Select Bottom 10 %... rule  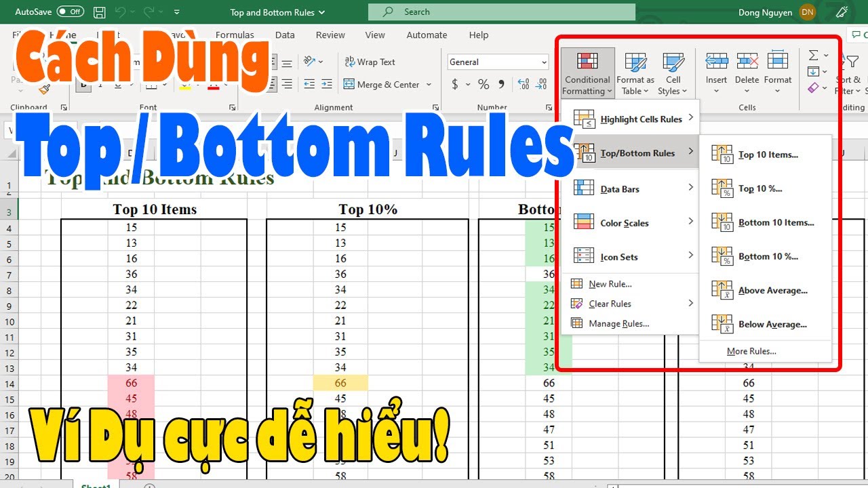click(765, 256)
